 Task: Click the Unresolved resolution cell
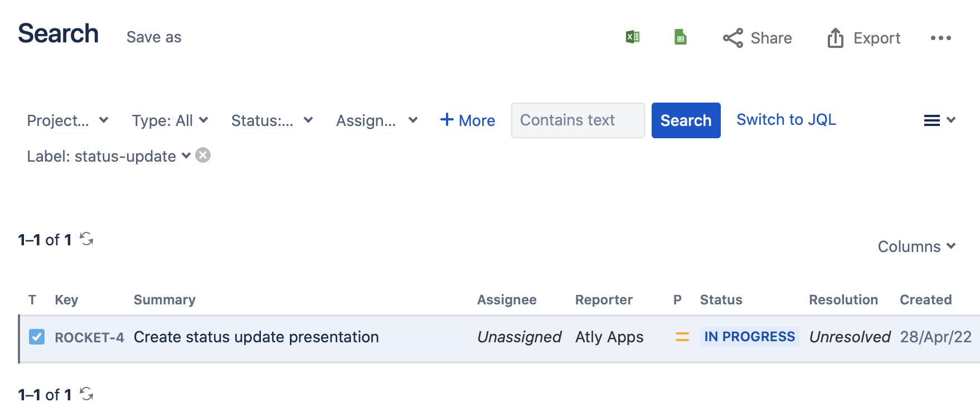click(850, 337)
